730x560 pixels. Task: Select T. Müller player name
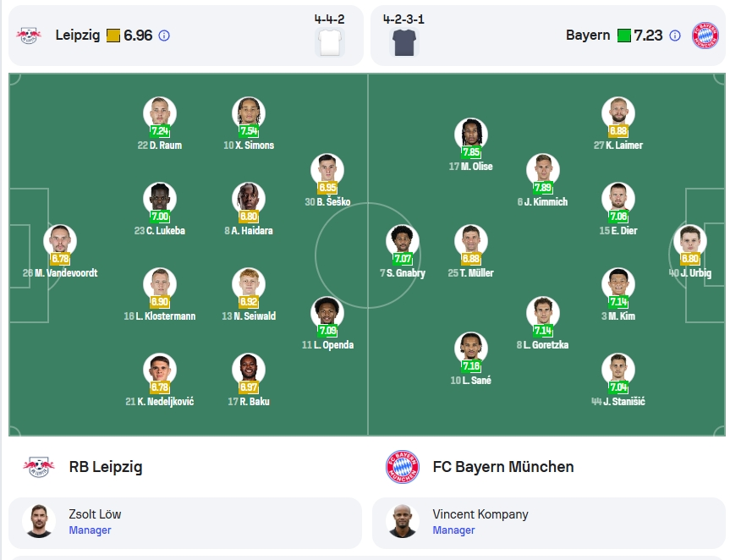[476, 272]
